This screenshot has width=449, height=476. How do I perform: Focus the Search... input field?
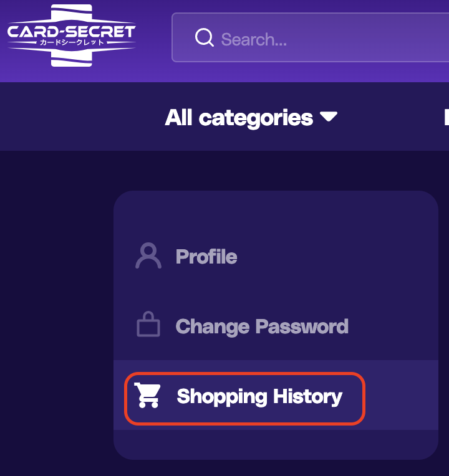pos(310,37)
